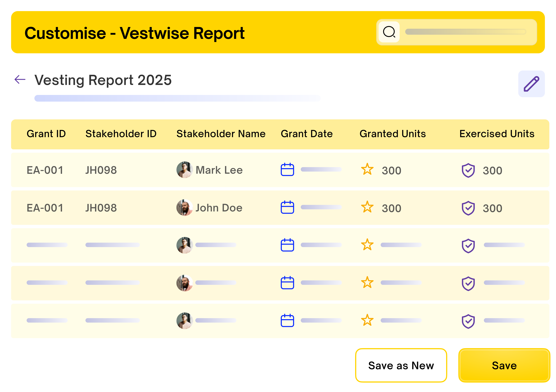
Task: Click the back arrow beside Vesting Report 2025
Action: click(x=20, y=79)
